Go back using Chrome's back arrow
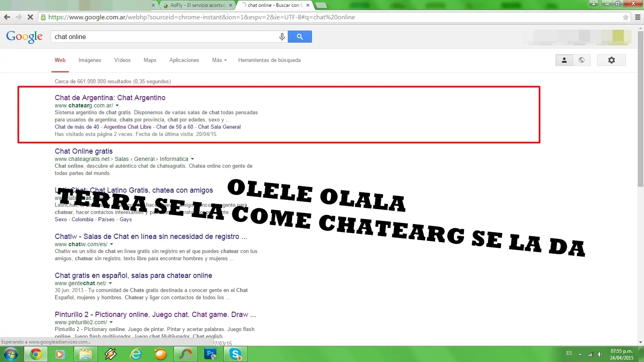The image size is (644, 362). pyautogui.click(x=7, y=17)
